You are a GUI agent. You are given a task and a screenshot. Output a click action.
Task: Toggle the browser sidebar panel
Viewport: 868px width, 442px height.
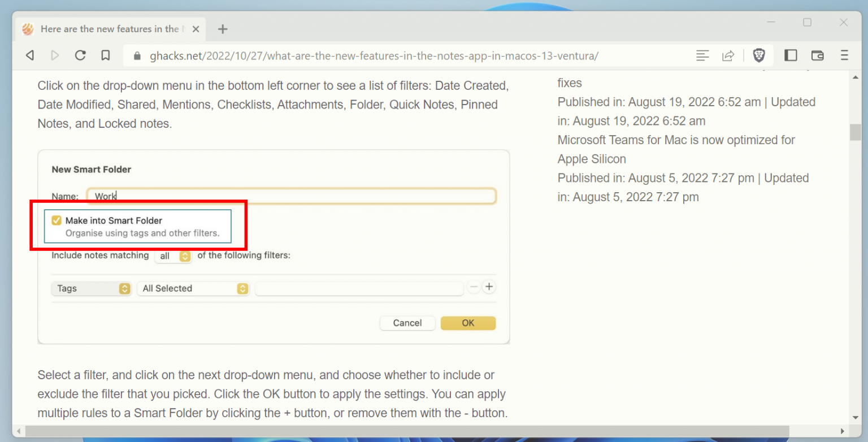pyautogui.click(x=791, y=55)
